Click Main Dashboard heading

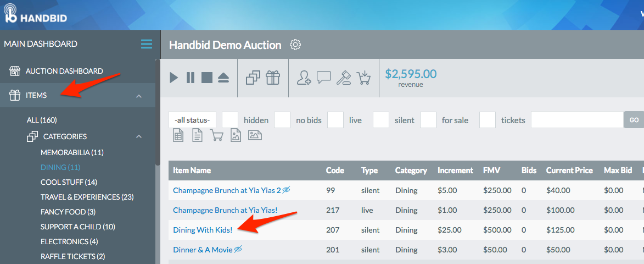[41, 43]
